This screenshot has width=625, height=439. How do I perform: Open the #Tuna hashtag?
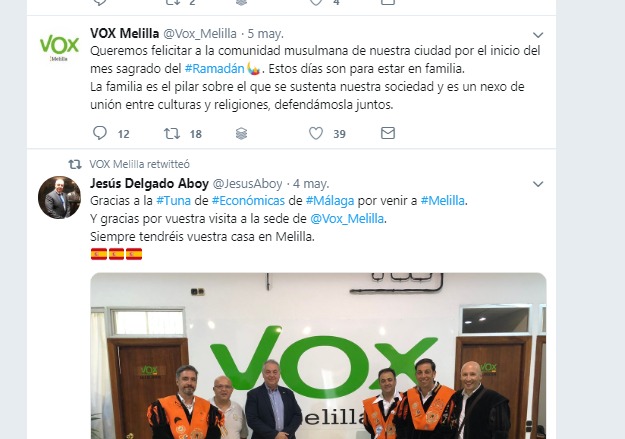point(173,200)
